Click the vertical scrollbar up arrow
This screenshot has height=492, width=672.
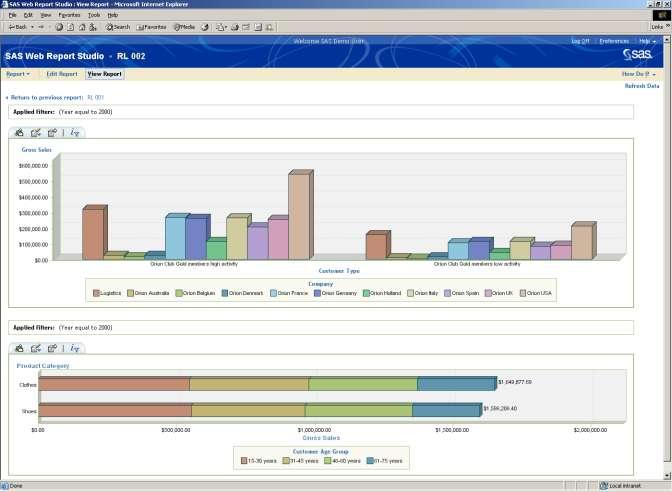667,39
